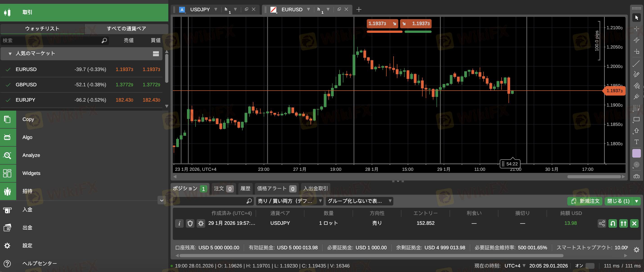Click the crosshair cursor tool
The height and width of the screenshot is (272, 644).
click(x=636, y=29)
